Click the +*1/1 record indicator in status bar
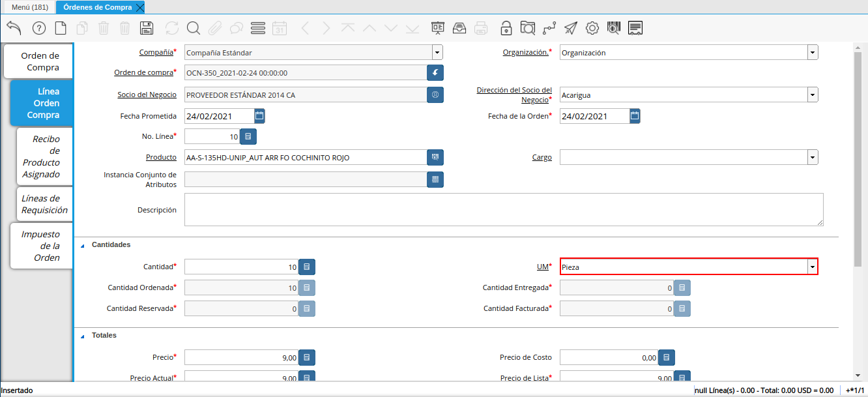868x397 pixels. [x=854, y=390]
